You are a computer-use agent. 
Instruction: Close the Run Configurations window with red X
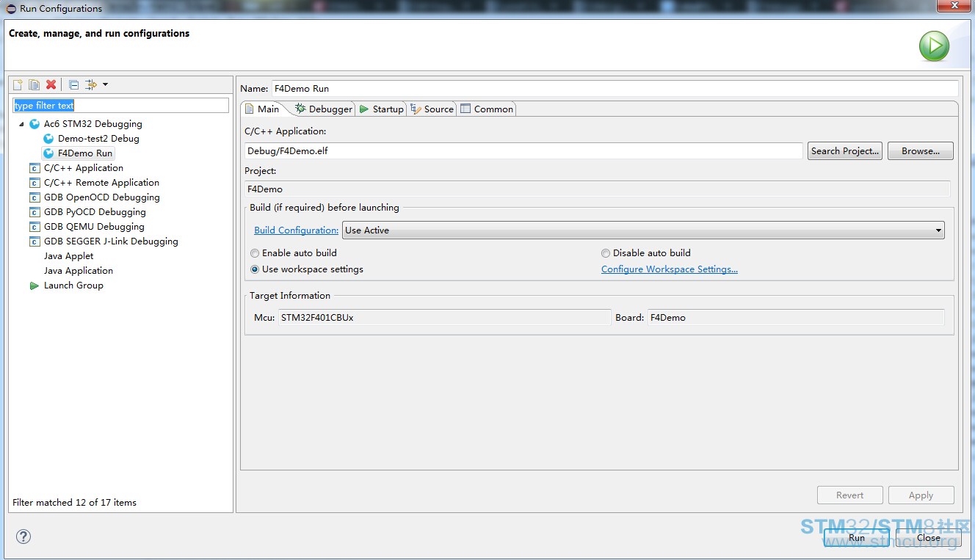[x=954, y=5]
